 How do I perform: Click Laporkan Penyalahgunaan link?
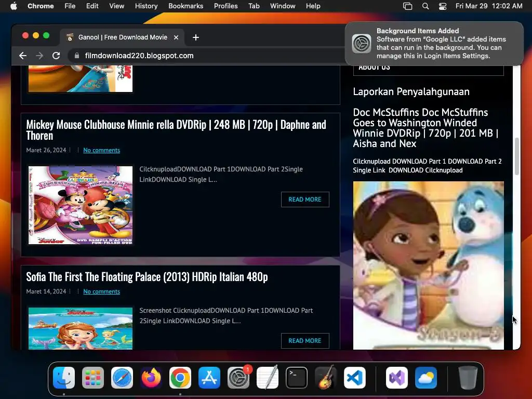(x=411, y=91)
